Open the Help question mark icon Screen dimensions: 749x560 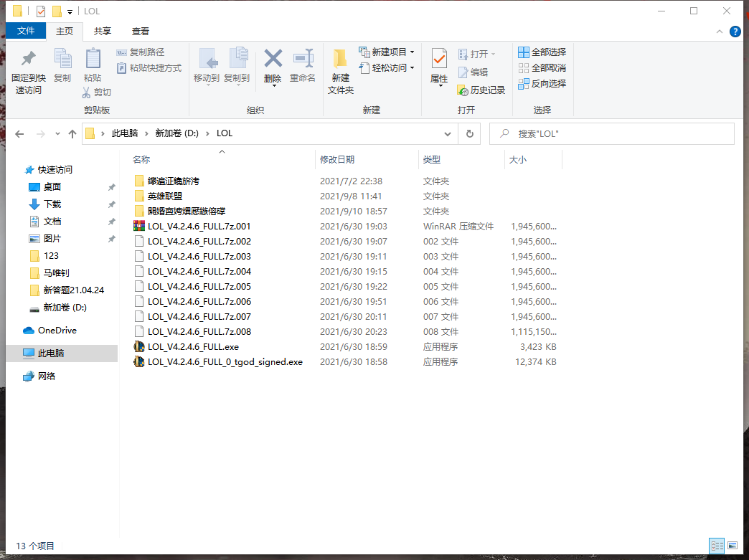click(735, 32)
